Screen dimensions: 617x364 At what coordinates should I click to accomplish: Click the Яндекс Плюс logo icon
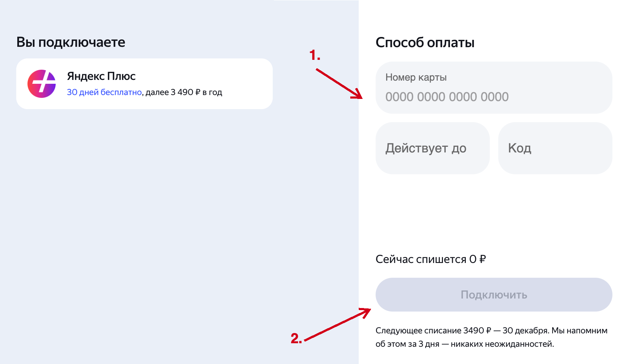(x=42, y=84)
